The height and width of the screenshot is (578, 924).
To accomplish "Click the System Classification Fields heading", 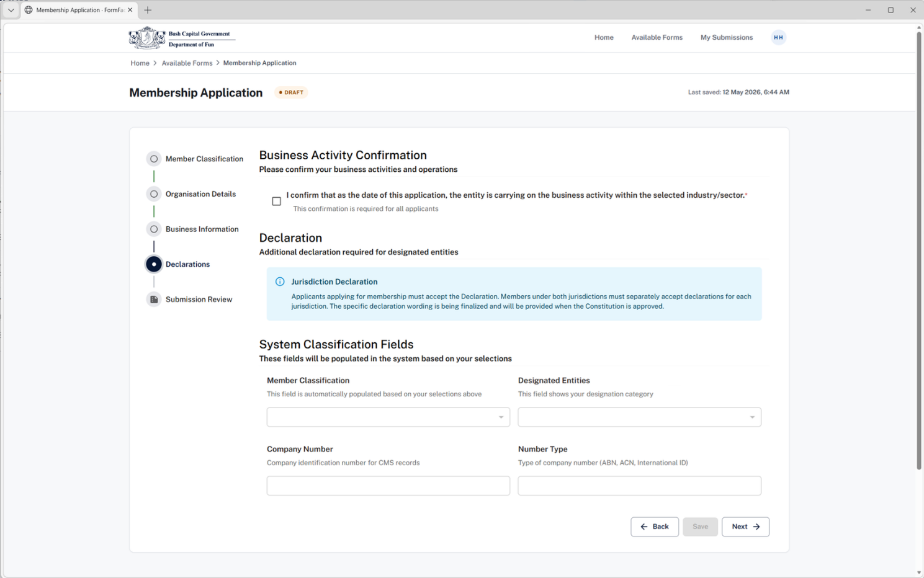I will 336,344.
